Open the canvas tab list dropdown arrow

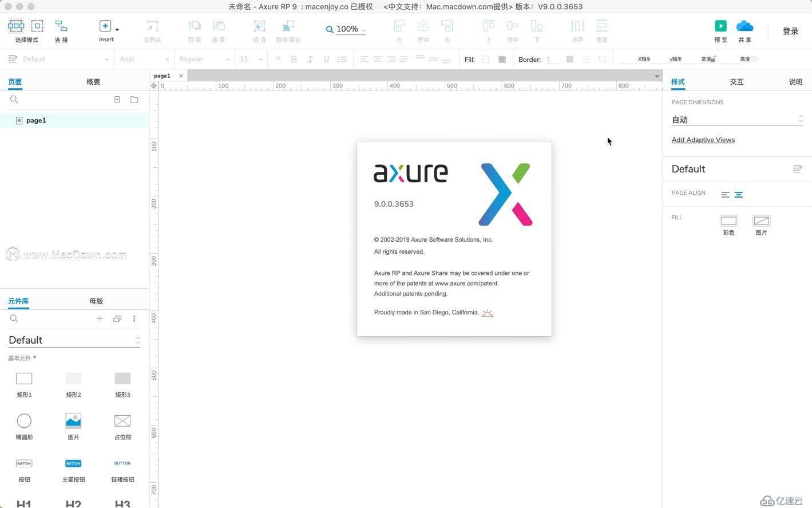coord(657,76)
